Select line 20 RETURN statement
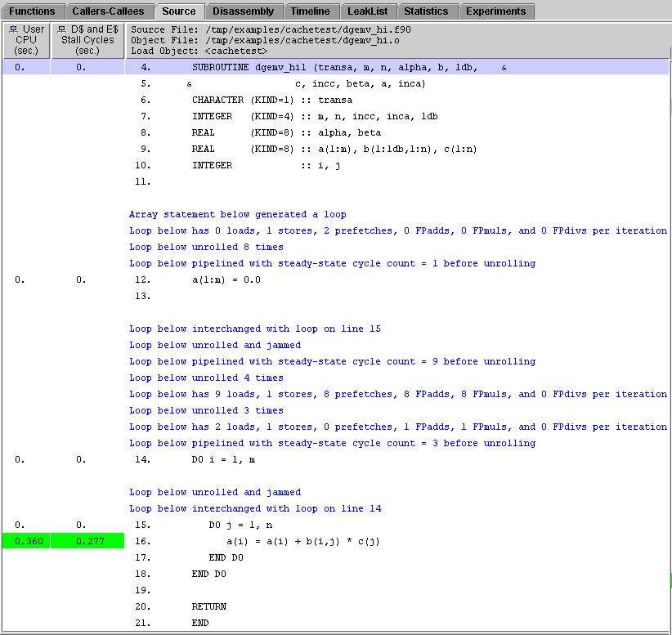The width and height of the screenshot is (672, 635). [x=208, y=606]
